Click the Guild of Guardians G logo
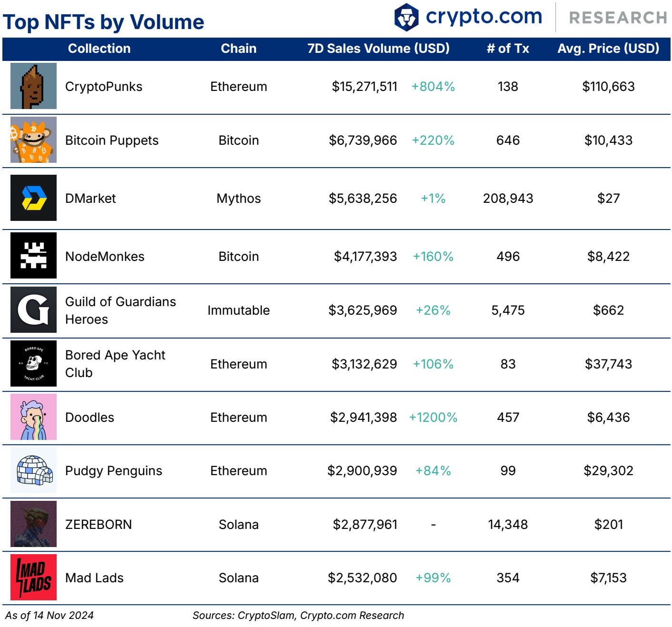The width and height of the screenshot is (672, 627). point(33,310)
